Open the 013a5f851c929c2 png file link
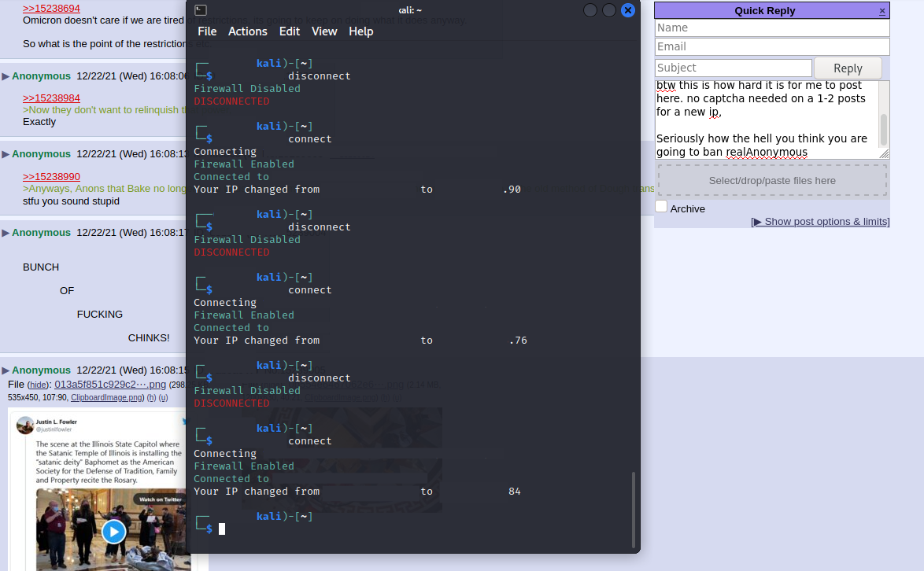 pyautogui.click(x=110, y=385)
